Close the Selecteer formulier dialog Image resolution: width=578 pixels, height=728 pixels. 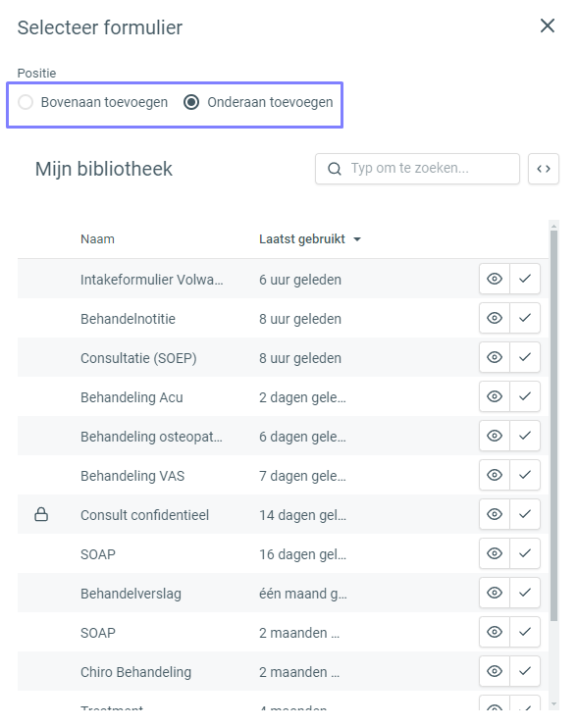point(548,26)
